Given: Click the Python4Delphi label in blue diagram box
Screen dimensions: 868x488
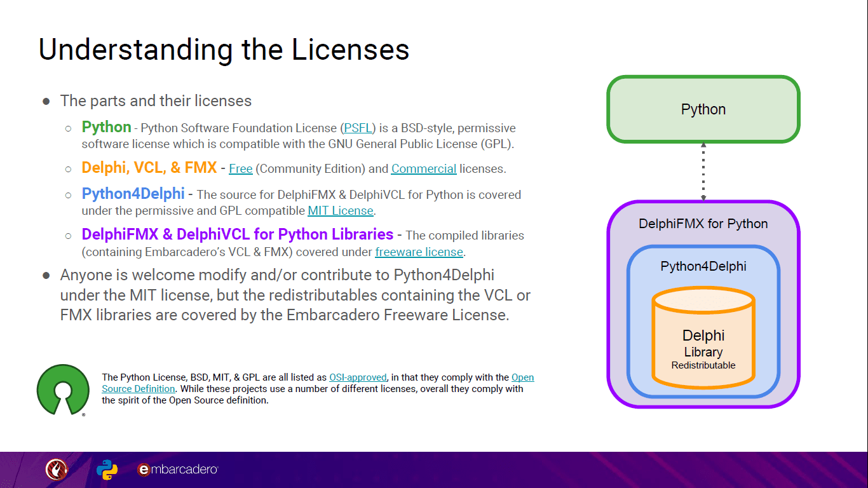Looking at the screenshot, I should (703, 266).
